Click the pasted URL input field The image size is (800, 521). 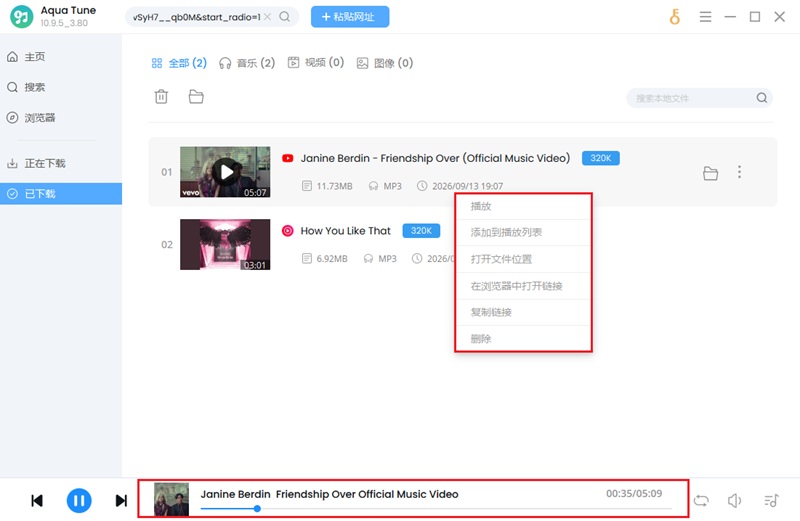196,17
